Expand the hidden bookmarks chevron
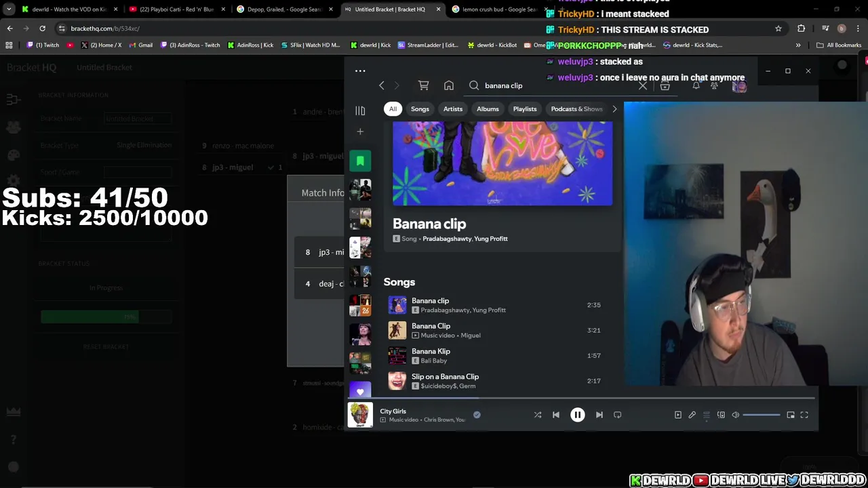This screenshot has height=488, width=868. tap(798, 45)
